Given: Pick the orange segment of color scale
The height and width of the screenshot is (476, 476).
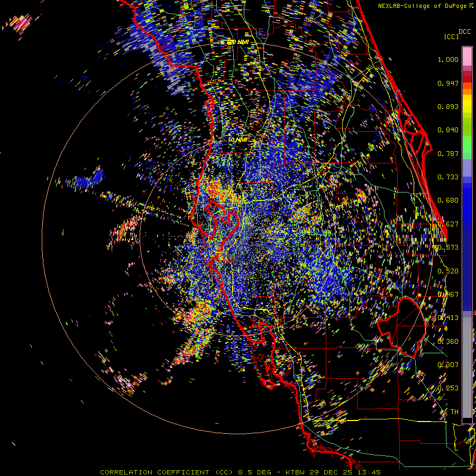Looking at the screenshot, I should (467, 91).
